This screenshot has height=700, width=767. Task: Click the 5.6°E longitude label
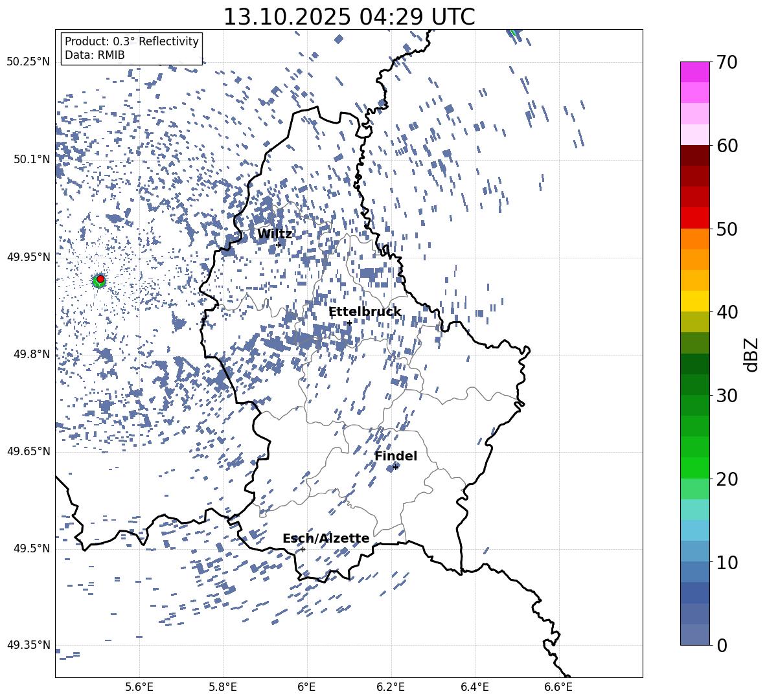tap(139, 687)
